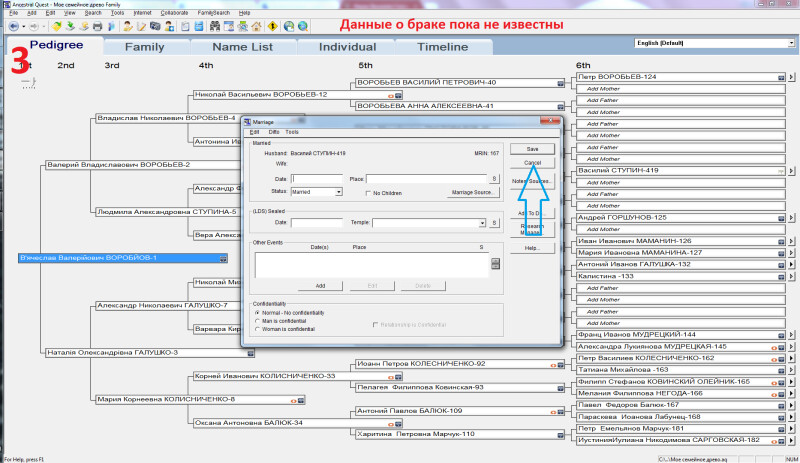Image resolution: width=800 pixels, height=463 pixels.
Task: Switch to the Individual tab
Action: click(347, 47)
